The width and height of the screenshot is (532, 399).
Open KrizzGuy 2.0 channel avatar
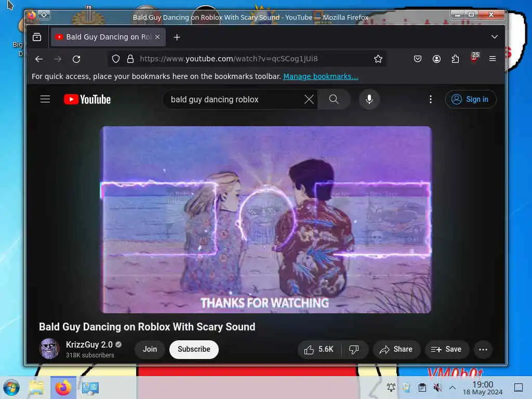49,349
